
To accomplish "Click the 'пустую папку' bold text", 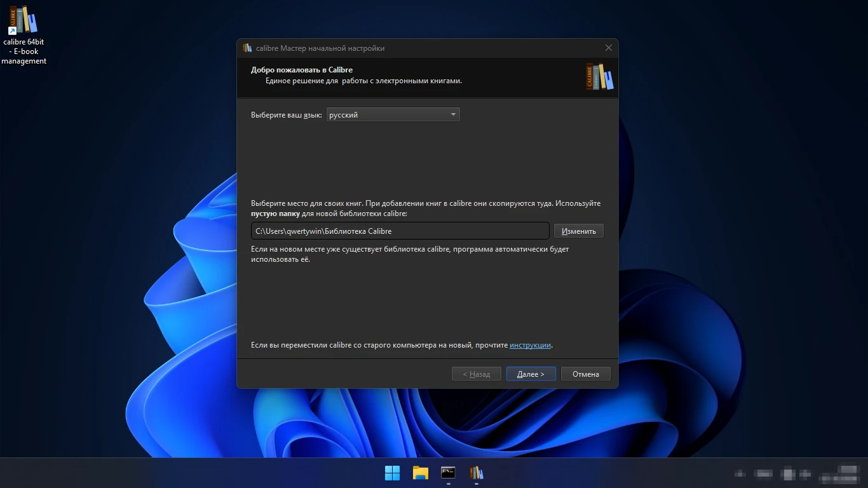I will 275,213.
